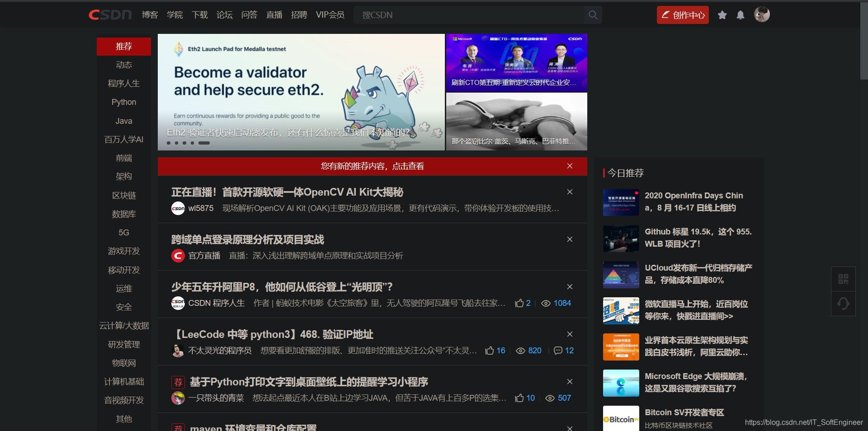Screen dimensions: 868x431
Task: Like the LeeCode 468 article thumbs-up
Action: pyautogui.click(x=490, y=351)
